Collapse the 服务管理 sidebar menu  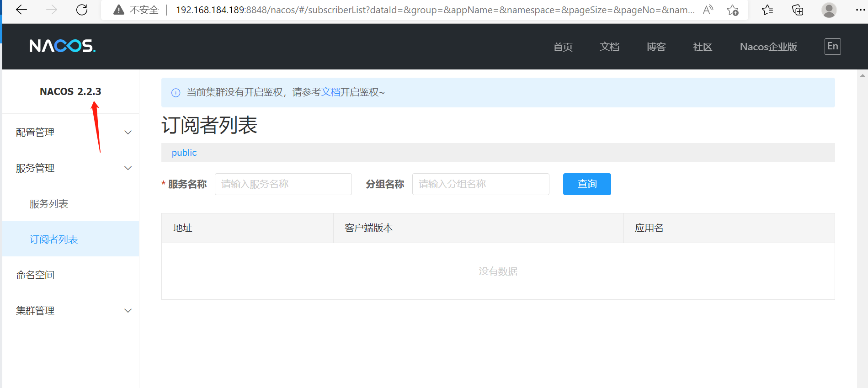point(71,168)
